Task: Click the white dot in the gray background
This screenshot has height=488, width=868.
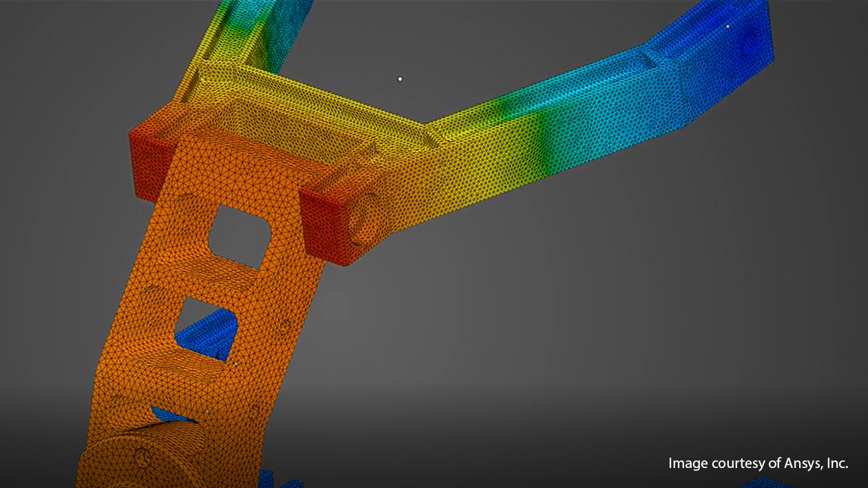Action: tap(400, 79)
